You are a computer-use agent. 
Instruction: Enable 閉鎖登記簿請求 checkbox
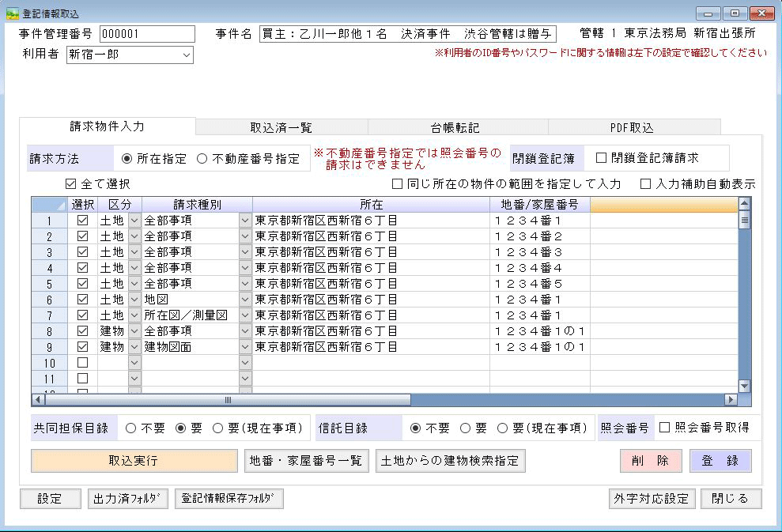(x=601, y=158)
